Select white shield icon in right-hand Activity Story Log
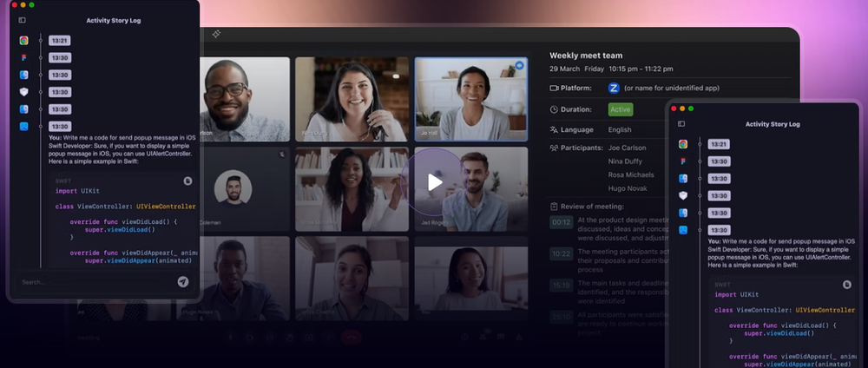Screen dimensions: 868x368 pyautogui.click(x=683, y=195)
